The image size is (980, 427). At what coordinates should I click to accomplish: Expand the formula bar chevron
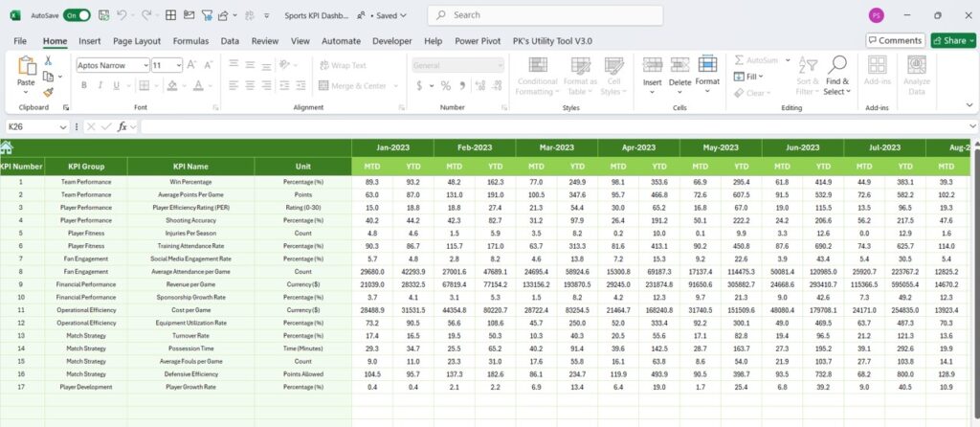coord(972,126)
